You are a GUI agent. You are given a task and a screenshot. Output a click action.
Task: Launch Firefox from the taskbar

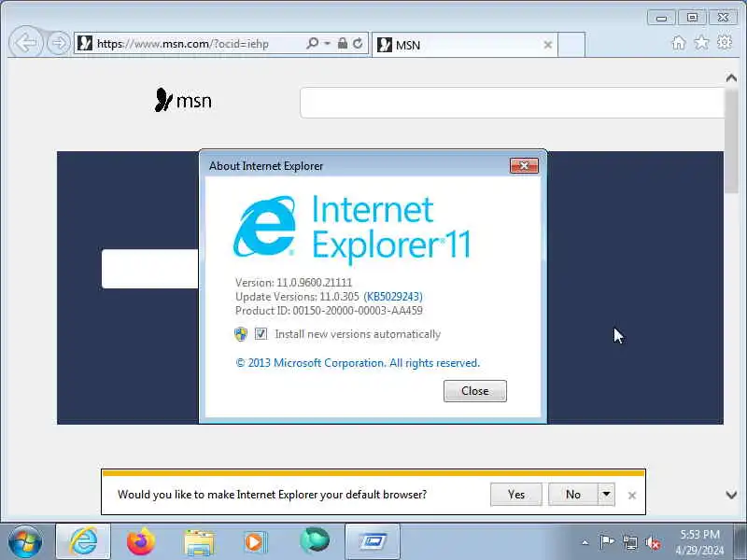coord(141,541)
